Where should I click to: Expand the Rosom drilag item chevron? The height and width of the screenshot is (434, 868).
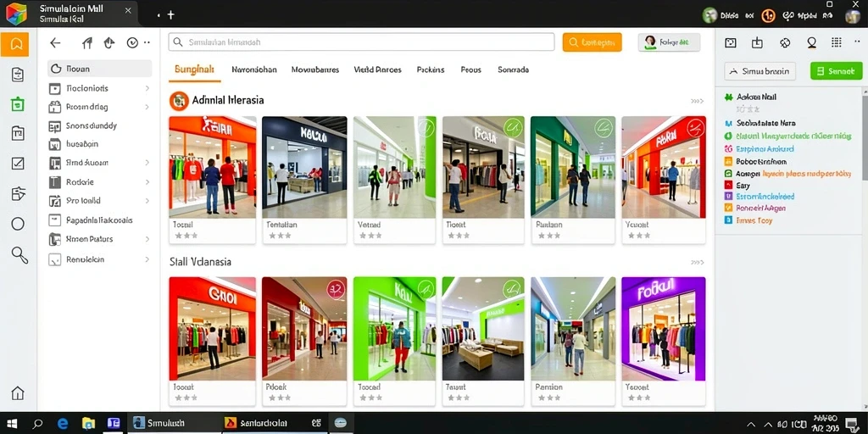pos(147,107)
